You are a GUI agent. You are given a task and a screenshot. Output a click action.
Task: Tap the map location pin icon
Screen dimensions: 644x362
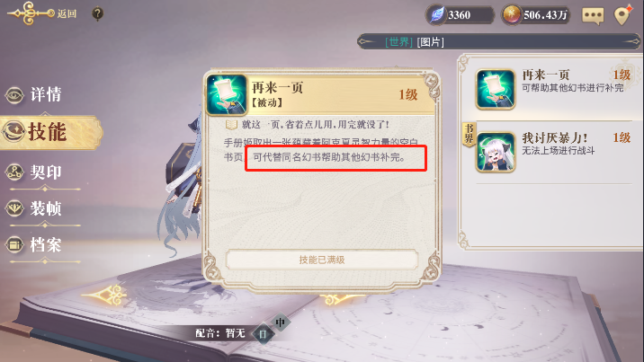pyautogui.click(x=622, y=15)
